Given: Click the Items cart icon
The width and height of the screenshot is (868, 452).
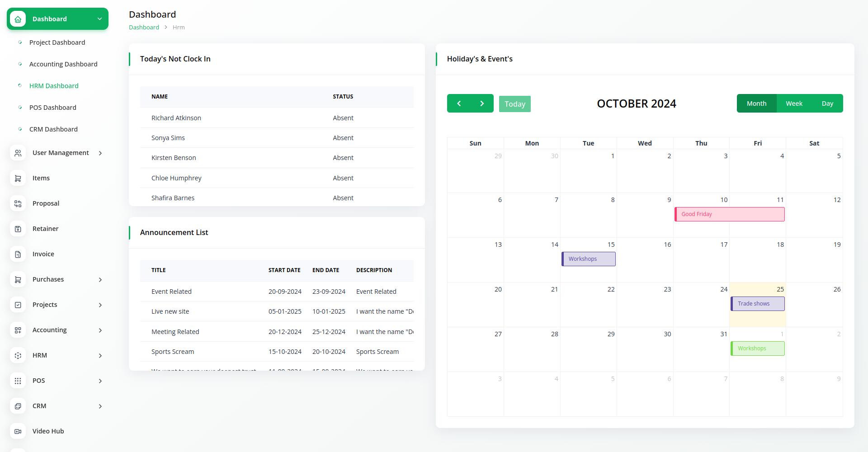Looking at the screenshot, I should point(18,179).
